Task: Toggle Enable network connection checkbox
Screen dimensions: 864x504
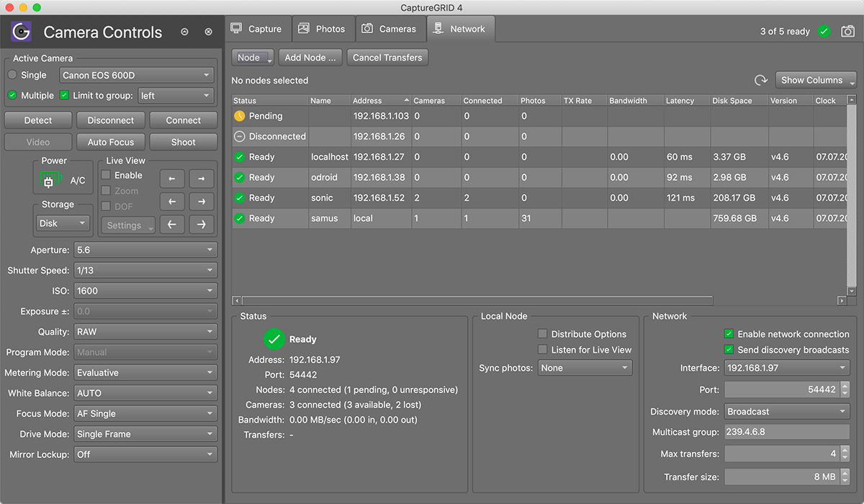Action: [729, 334]
